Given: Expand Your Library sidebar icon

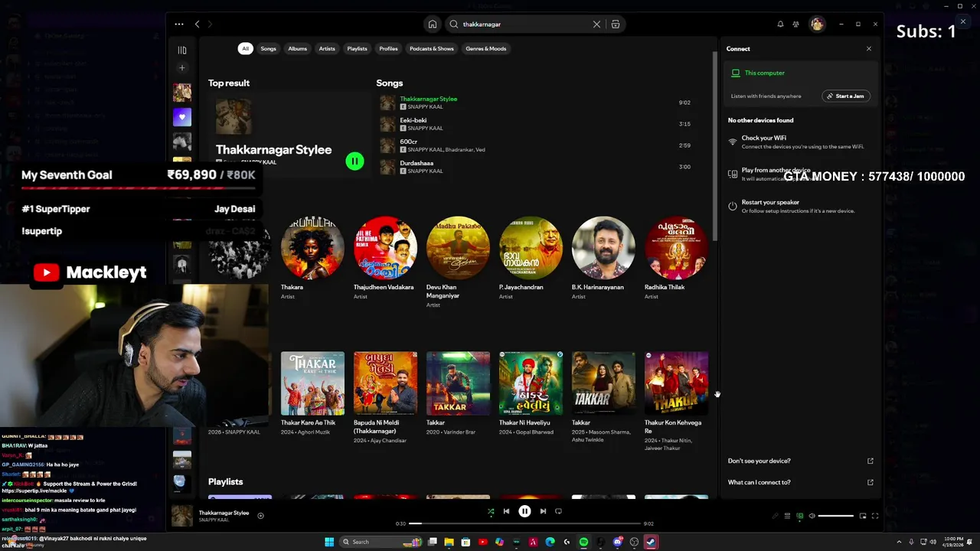Looking at the screenshot, I should click(182, 51).
